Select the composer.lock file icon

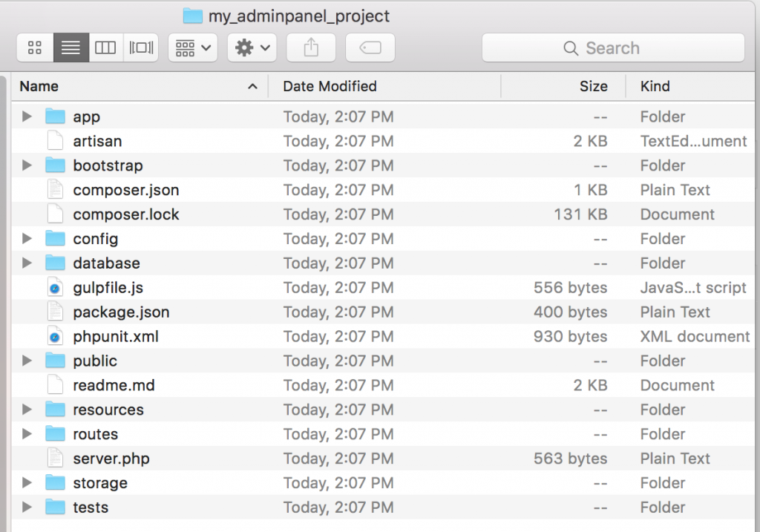pyautogui.click(x=55, y=214)
